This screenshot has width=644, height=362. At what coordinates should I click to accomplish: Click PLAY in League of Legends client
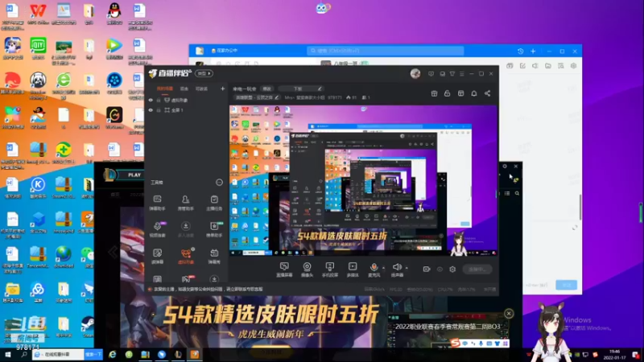click(134, 175)
